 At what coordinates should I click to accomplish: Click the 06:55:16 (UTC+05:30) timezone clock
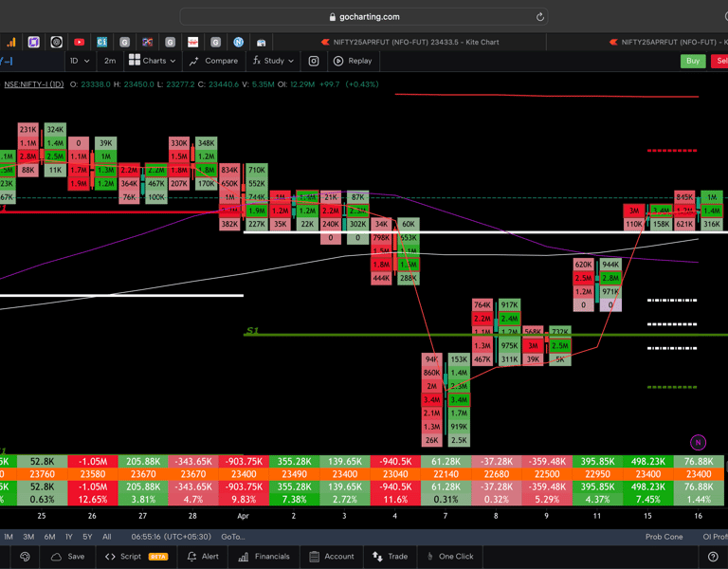click(x=171, y=537)
